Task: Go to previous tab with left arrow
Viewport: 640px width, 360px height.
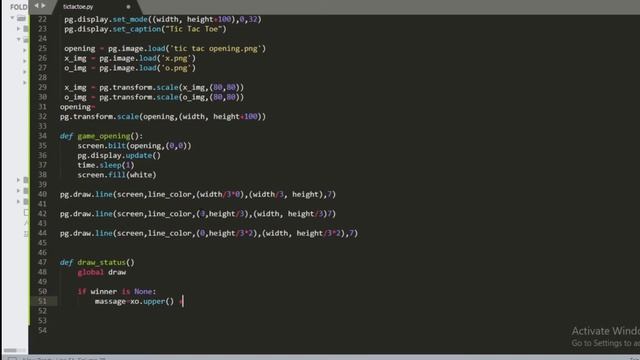Action: [x=37, y=6]
